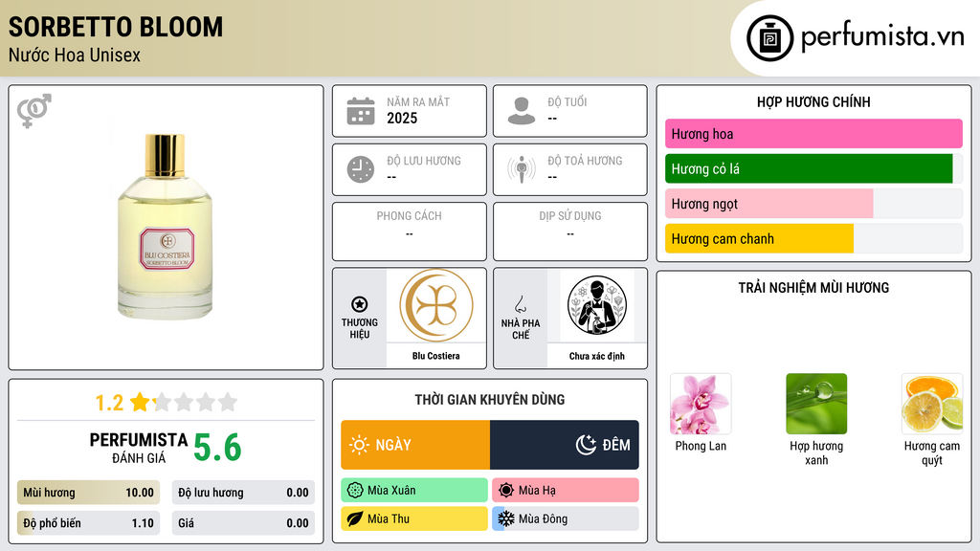Click the Dịp sử dụng card
The width and height of the screenshot is (980, 551).
570,231
